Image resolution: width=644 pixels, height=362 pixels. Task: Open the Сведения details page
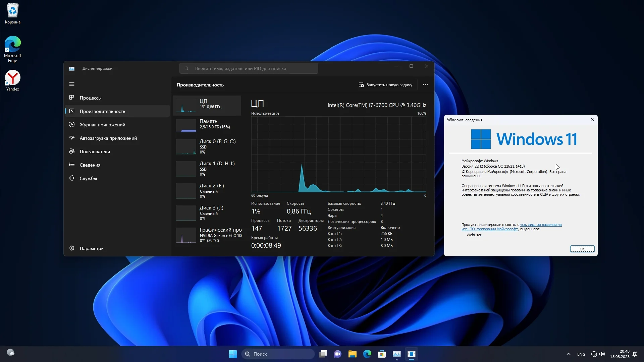click(x=90, y=165)
